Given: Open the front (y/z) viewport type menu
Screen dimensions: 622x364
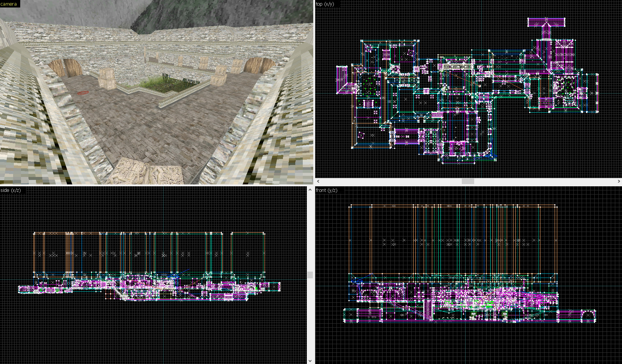Looking at the screenshot, I should 326,190.
